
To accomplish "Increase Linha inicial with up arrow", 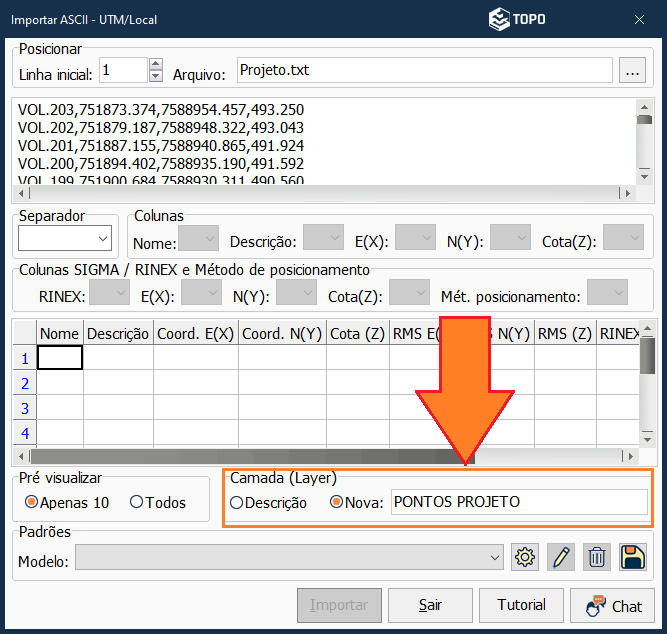I will pyautogui.click(x=155, y=65).
